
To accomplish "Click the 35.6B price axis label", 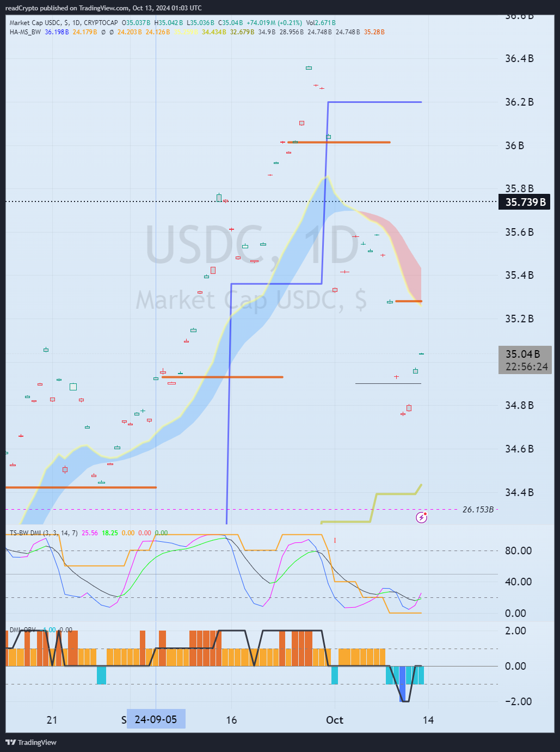I will (x=519, y=233).
